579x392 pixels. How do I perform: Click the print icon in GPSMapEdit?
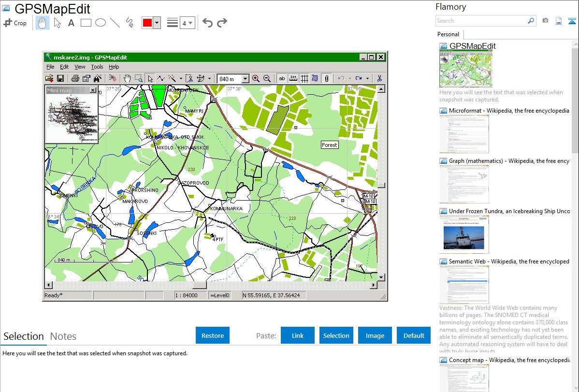tap(75, 78)
